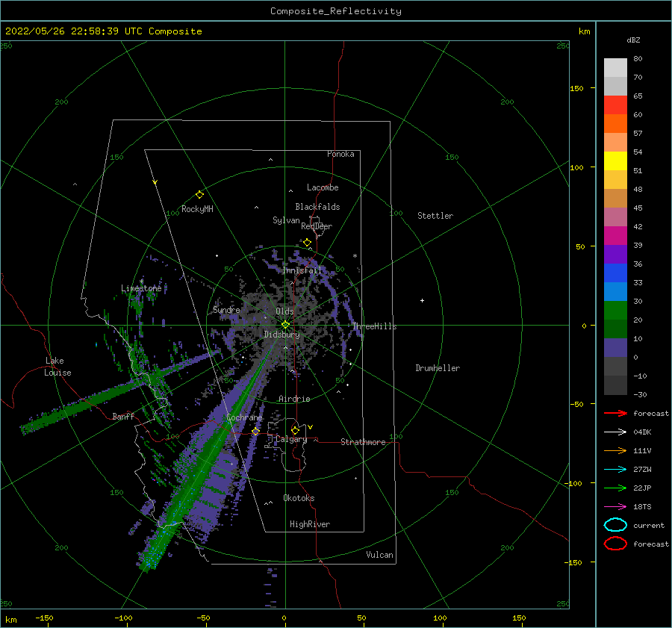Click the RedDeer city label

pos(317,226)
